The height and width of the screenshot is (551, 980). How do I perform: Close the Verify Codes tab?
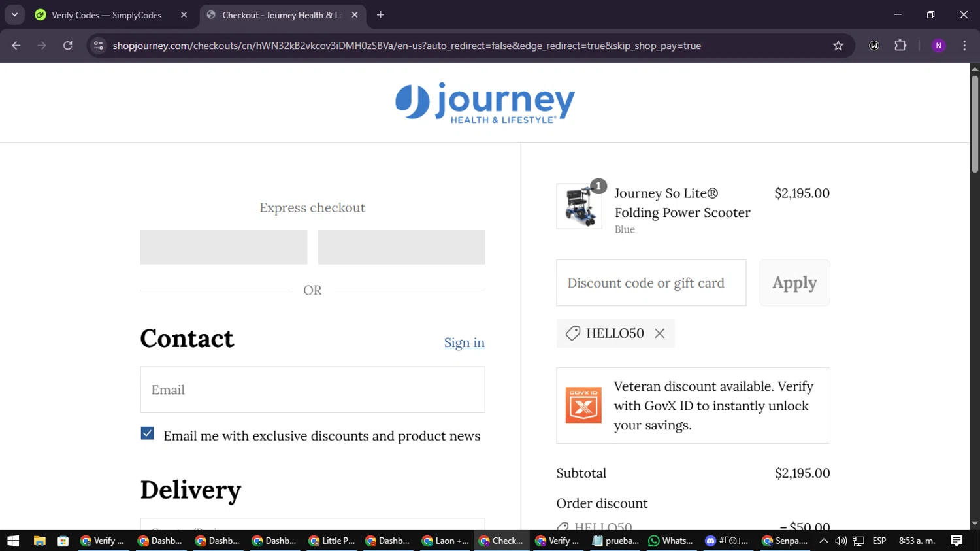tap(184, 15)
